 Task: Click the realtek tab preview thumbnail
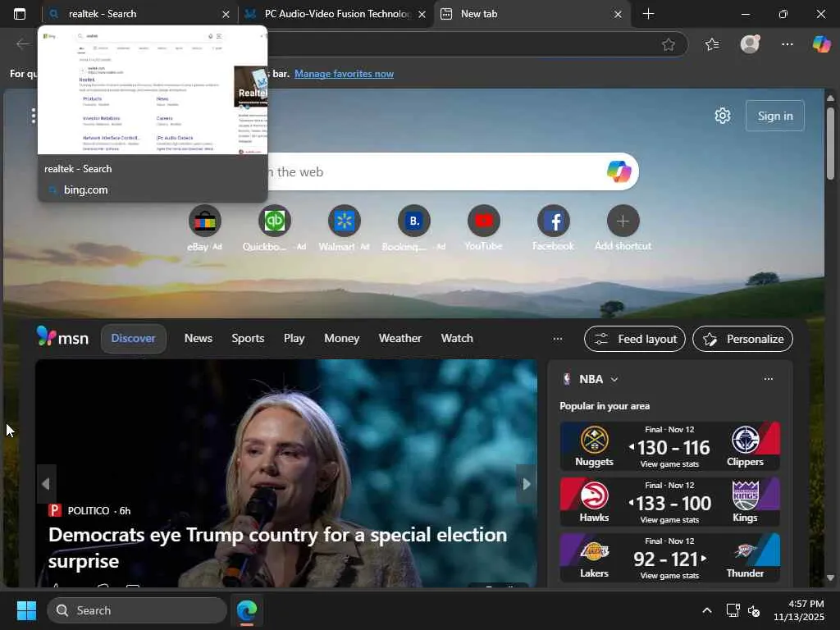click(153, 92)
